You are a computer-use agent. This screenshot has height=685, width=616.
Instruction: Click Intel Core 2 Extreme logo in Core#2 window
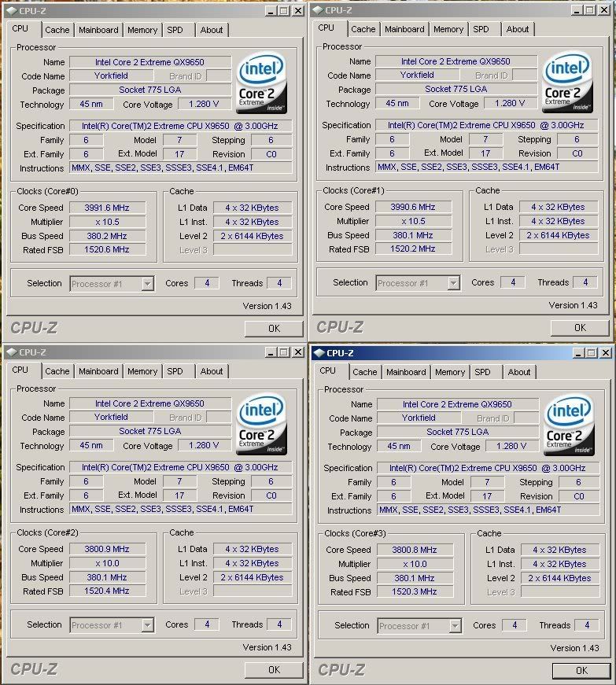(x=261, y=424)
